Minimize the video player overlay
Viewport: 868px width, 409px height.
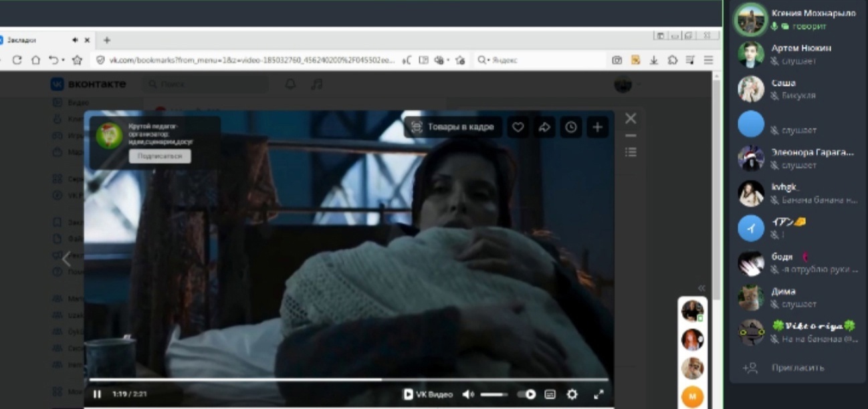[x=631, y=136]
